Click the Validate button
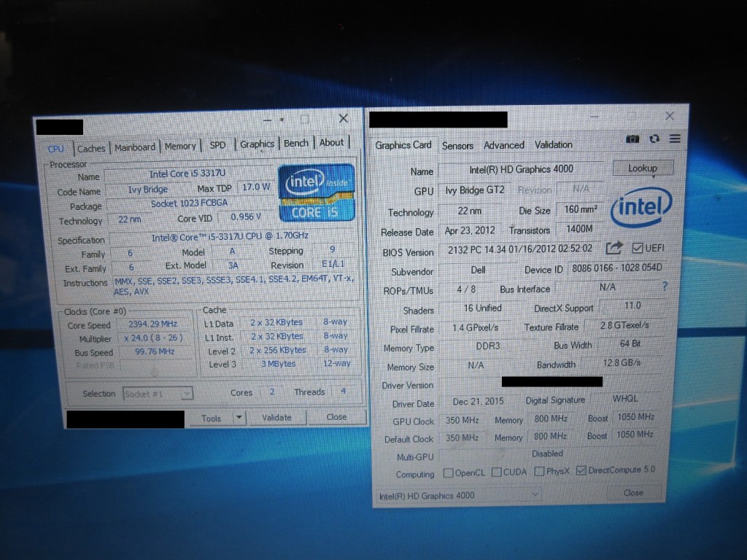 click(x=276, y=417)
